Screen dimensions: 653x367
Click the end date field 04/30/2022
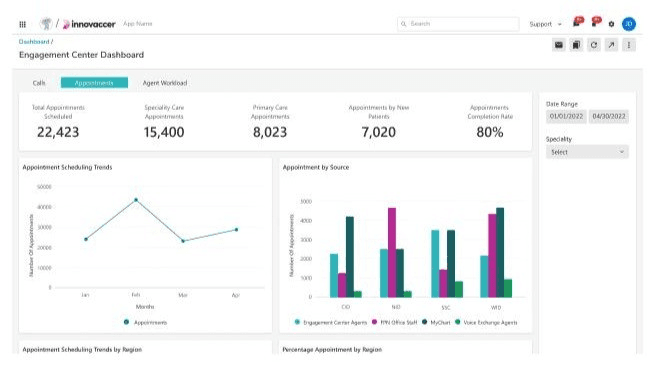point(609,116)
